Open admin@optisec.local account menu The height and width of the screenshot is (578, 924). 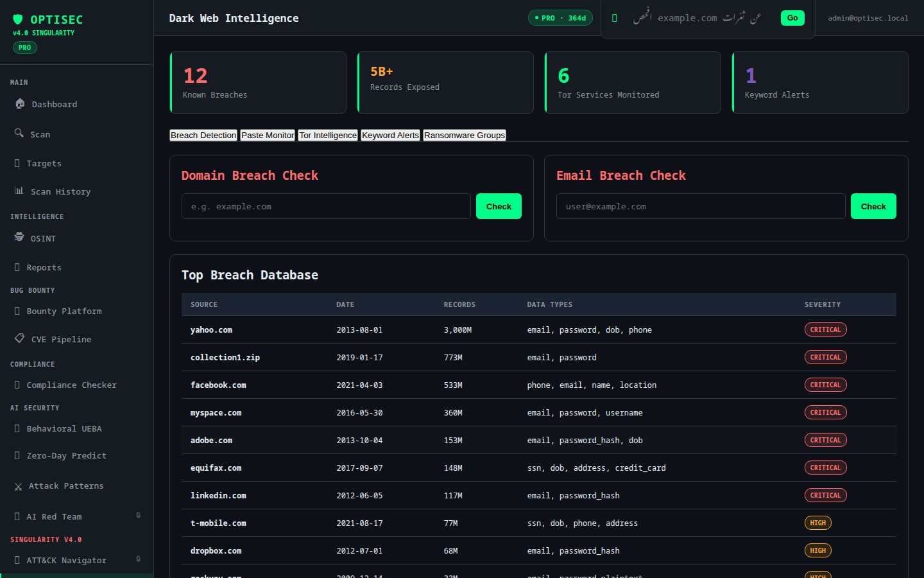[x=868, y=18]
